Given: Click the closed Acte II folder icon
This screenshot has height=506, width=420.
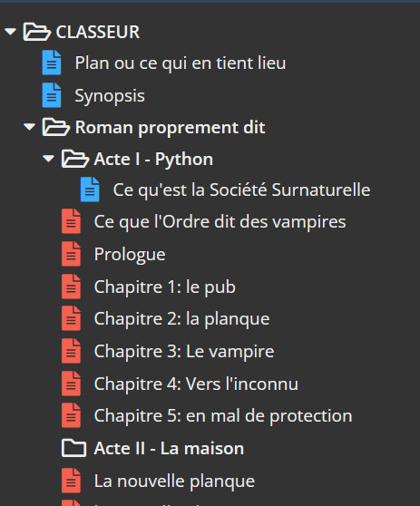Looking at the screenshot, I should pos(73,448).
